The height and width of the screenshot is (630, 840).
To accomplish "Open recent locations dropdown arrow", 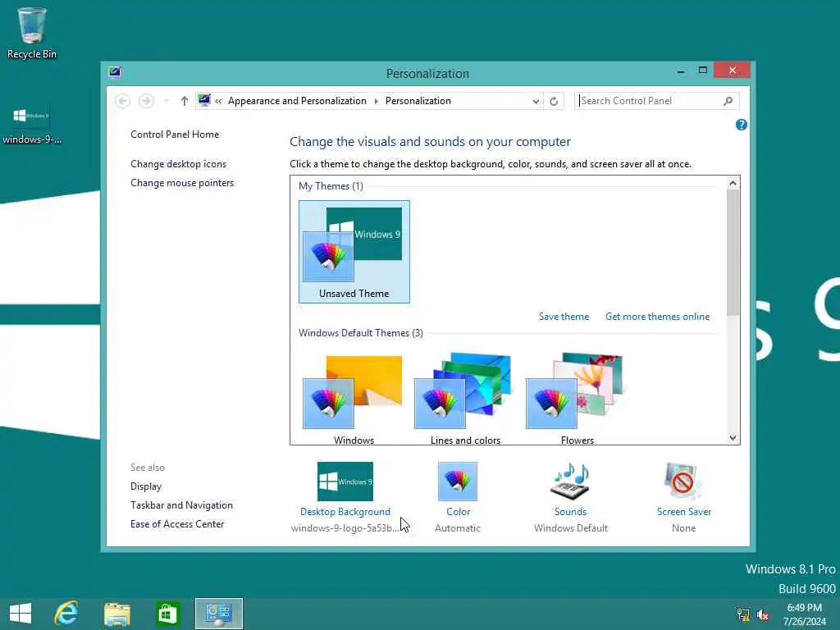I will click(167, 101).
